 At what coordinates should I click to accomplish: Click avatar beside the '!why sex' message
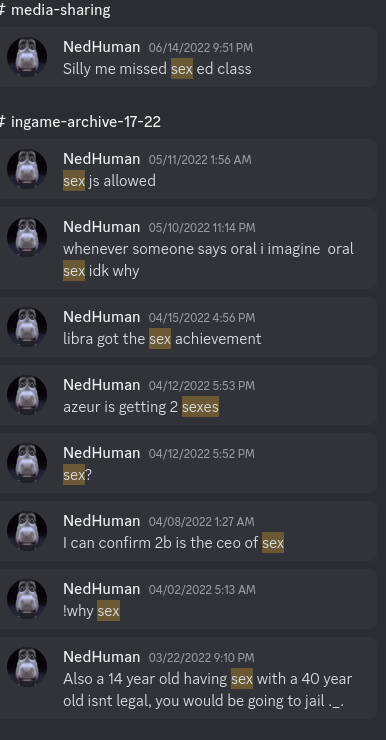pyautogui.click(x=27, y=599)
